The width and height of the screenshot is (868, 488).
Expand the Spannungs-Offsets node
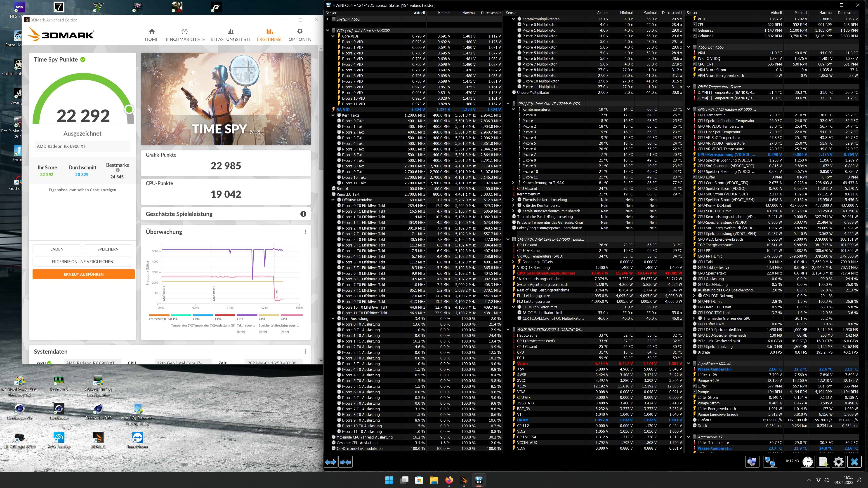pyautogui.click(x=513, y=262)
